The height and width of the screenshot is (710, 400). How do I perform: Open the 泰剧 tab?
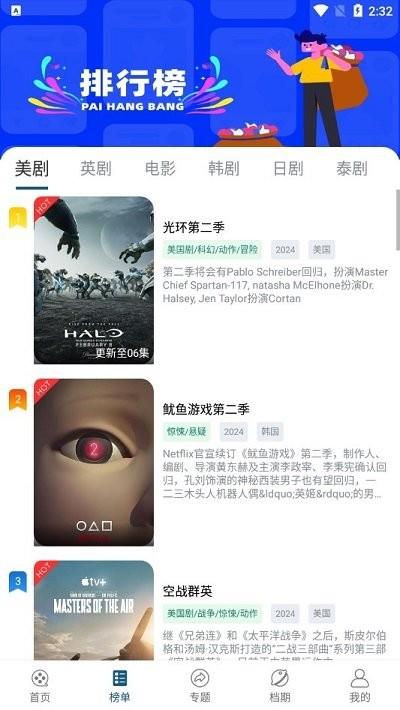click(x=352, y=168)
